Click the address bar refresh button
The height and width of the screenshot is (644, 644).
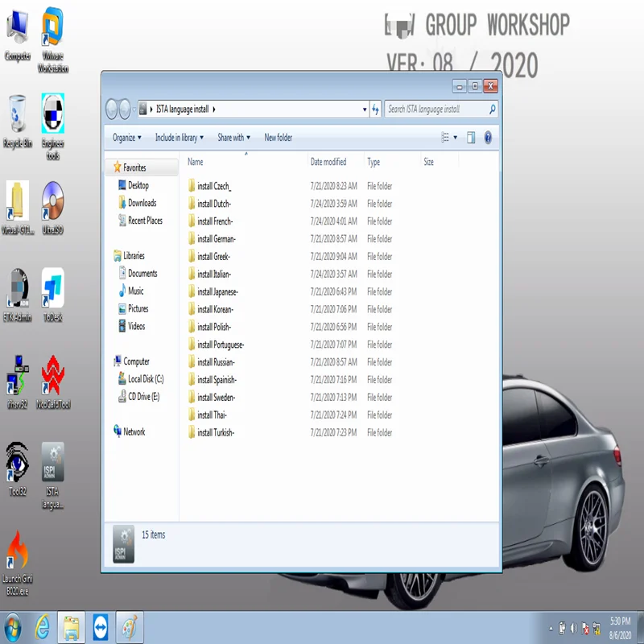(376, 109)
